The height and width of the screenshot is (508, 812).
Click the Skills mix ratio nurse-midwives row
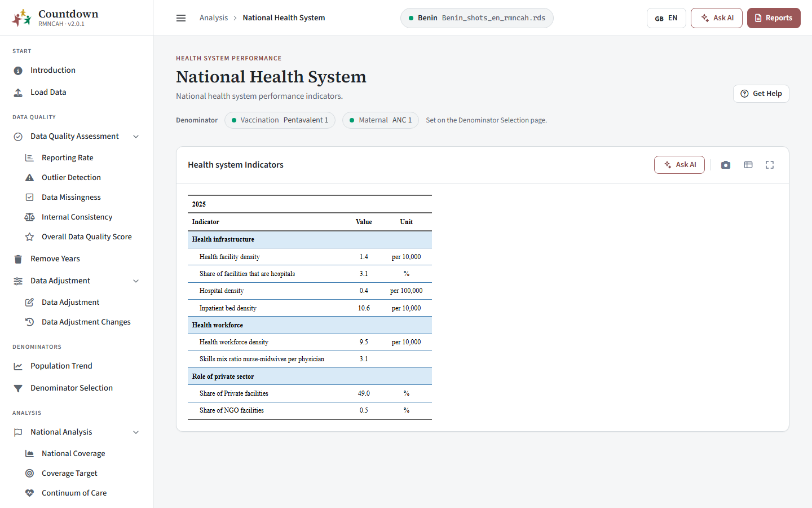[x=310, y=359]
